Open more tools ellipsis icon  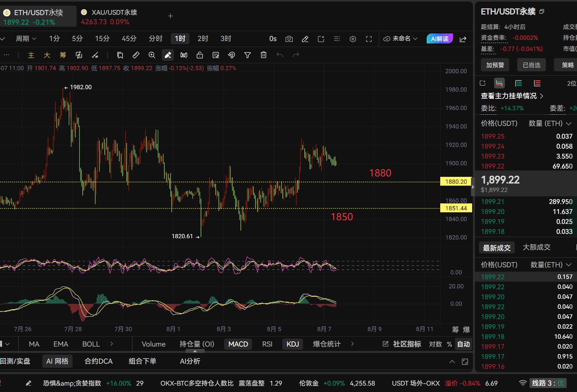pos(6,55)
